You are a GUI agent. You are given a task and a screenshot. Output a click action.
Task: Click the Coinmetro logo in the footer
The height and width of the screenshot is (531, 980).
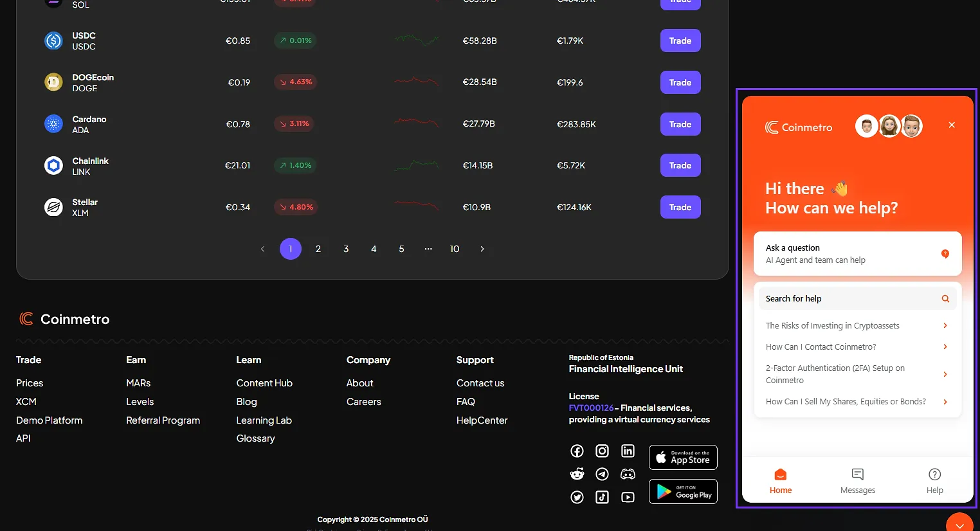[64, 319]
